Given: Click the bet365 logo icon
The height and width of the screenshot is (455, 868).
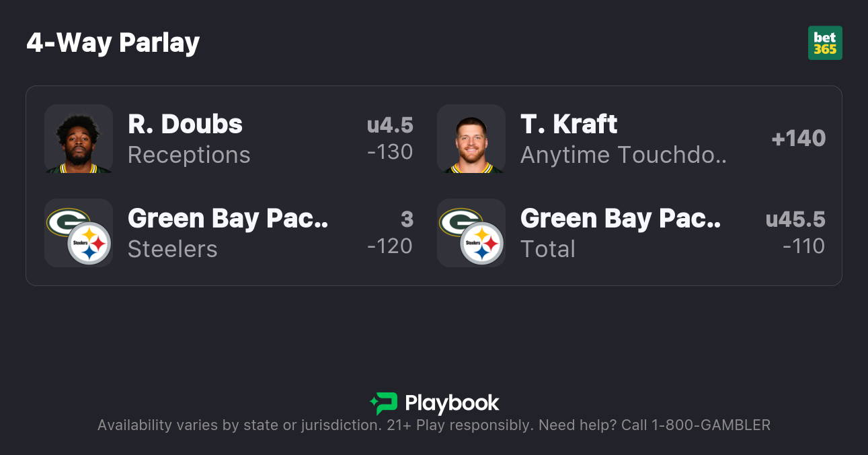Looking at the screenshot, I should tap(825, 43).
